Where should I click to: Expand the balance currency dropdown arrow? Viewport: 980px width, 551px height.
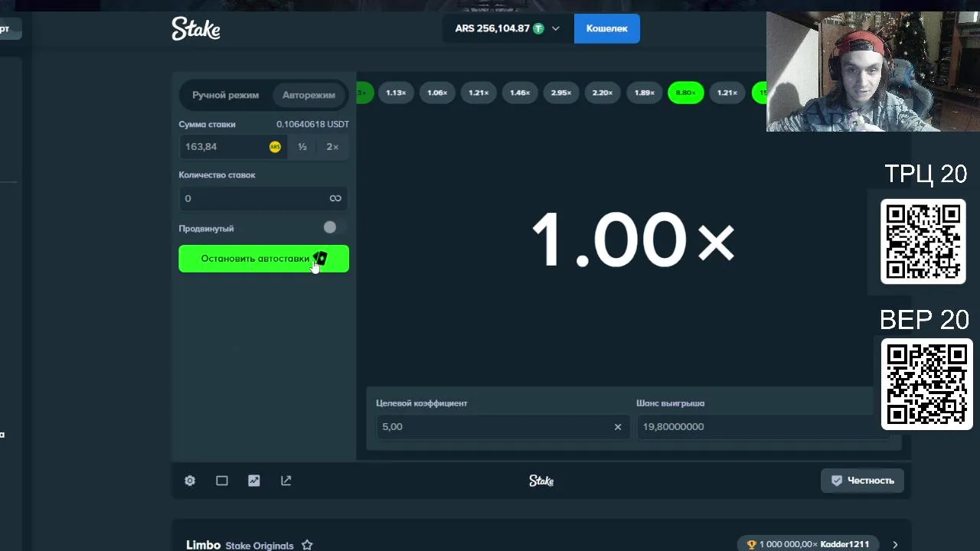click(556, 28)
